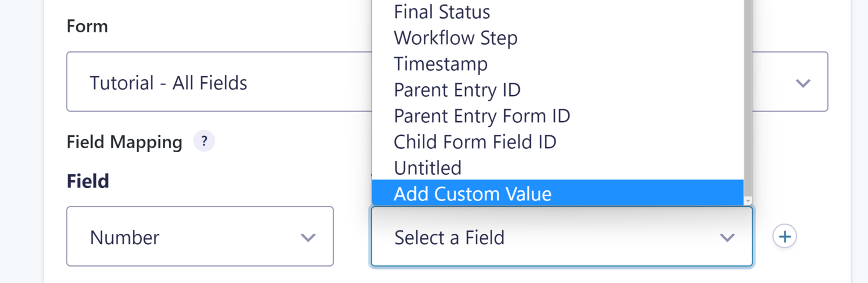Click the chevron arrow in Select a Field
This screenshot has height=283, width=868.
tap(727, 237)
